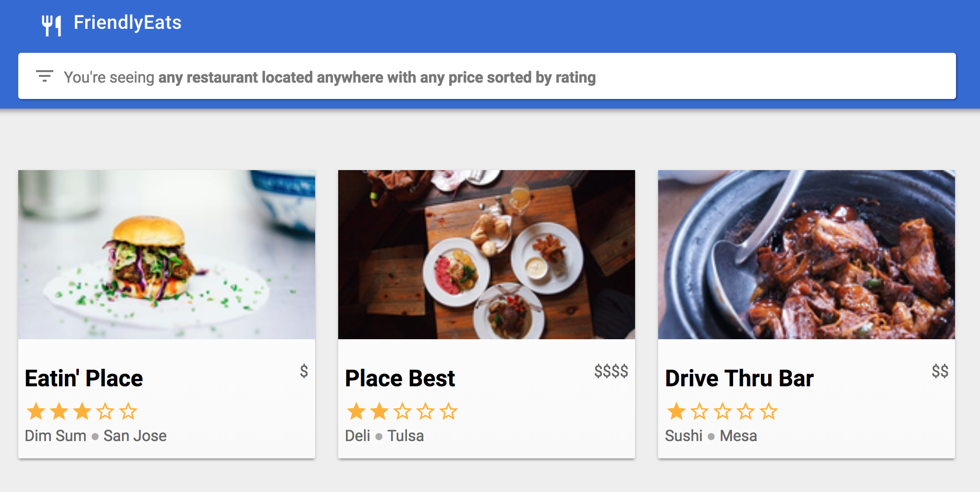Click the Eatin' Place restaurant name
The image size is (980, 492).
tap(84, 379)
